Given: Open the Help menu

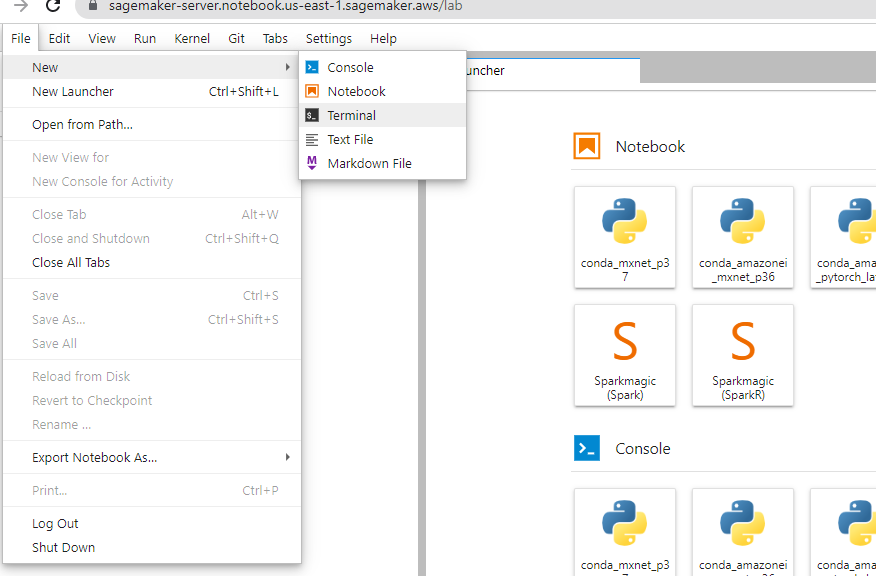Looking at the screenshot, I should 383,39.
